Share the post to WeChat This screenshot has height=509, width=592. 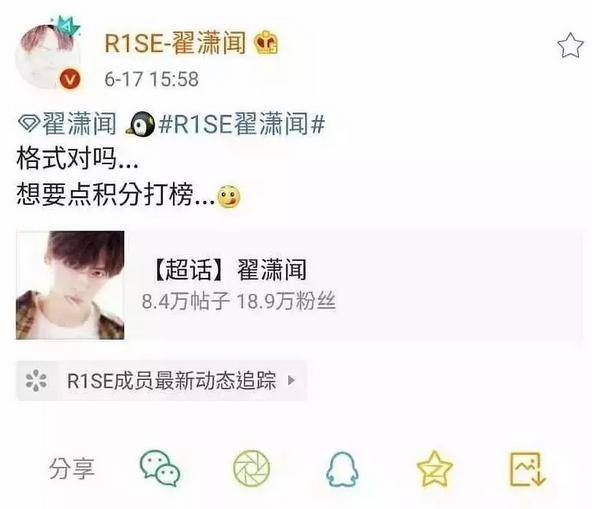[x=160, y=468]
